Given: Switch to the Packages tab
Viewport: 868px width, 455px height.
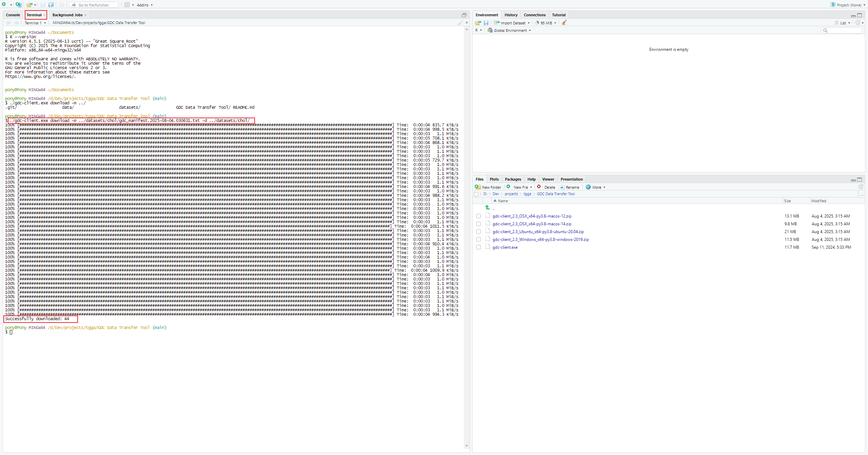Looking at the screenshot, I should [513, 179].
